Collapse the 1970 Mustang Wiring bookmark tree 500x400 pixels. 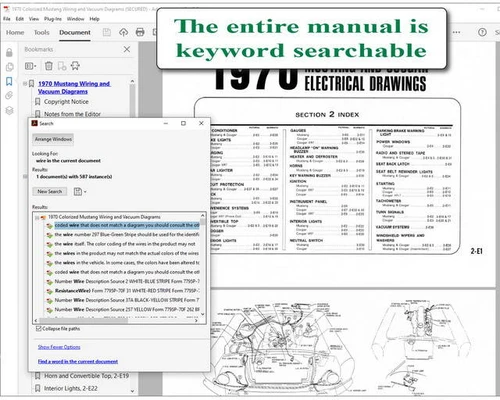tap(25, 84)
